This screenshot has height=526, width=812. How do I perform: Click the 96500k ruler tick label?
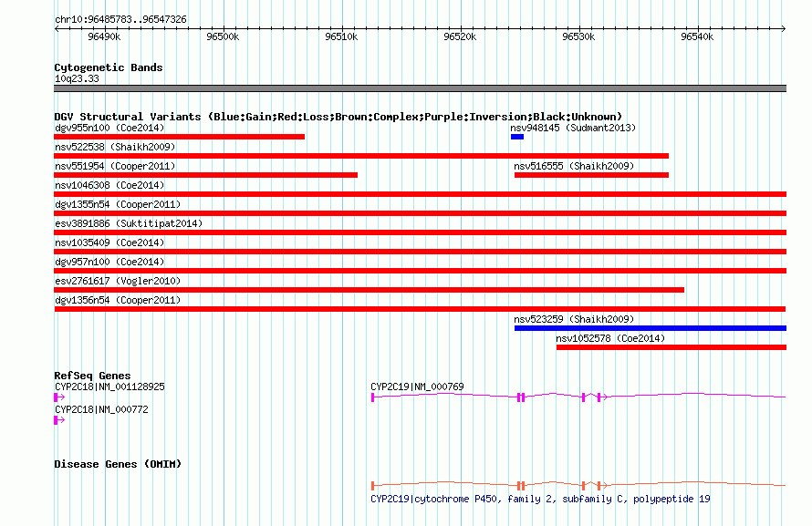tap(223, 36)
